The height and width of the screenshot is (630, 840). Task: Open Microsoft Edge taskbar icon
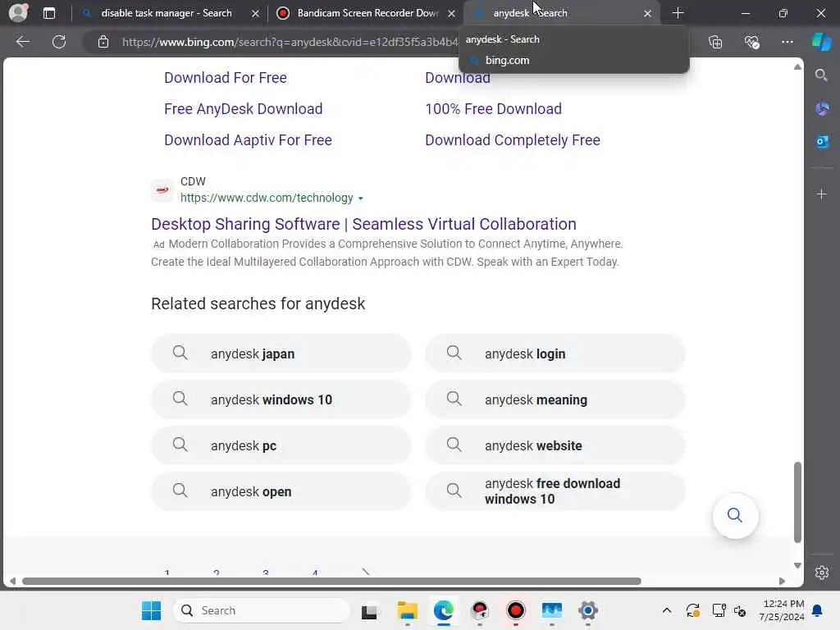point(444,610)
